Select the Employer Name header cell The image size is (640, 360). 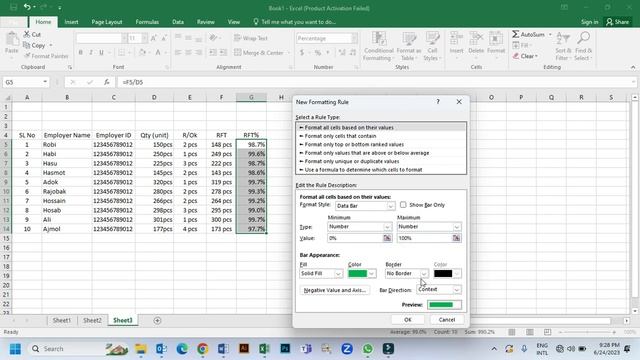[67, 135]
